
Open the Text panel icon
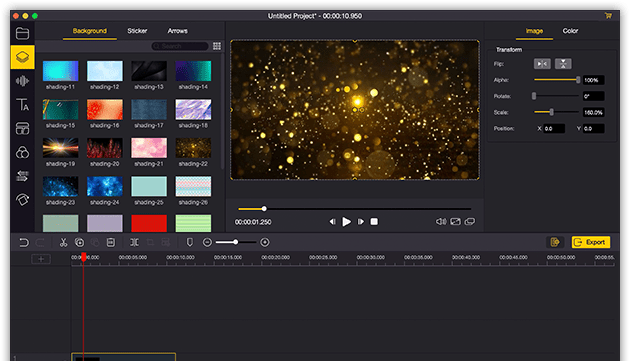tap(22, 105)
